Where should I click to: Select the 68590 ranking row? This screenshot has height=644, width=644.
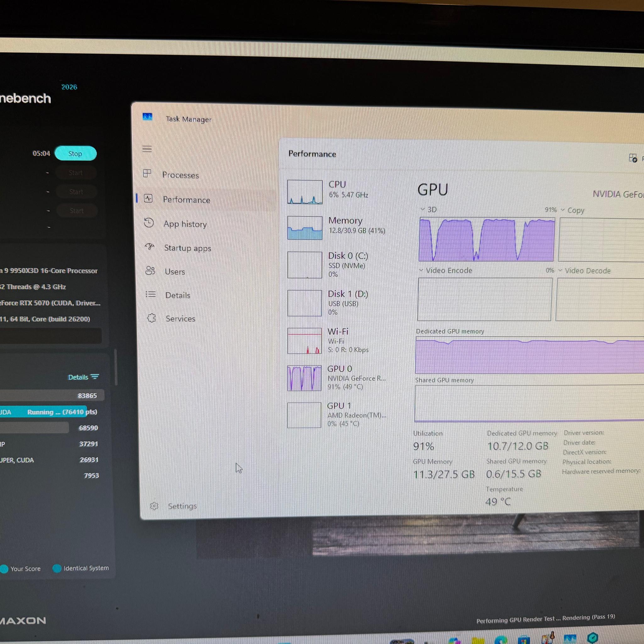[49, 428]
